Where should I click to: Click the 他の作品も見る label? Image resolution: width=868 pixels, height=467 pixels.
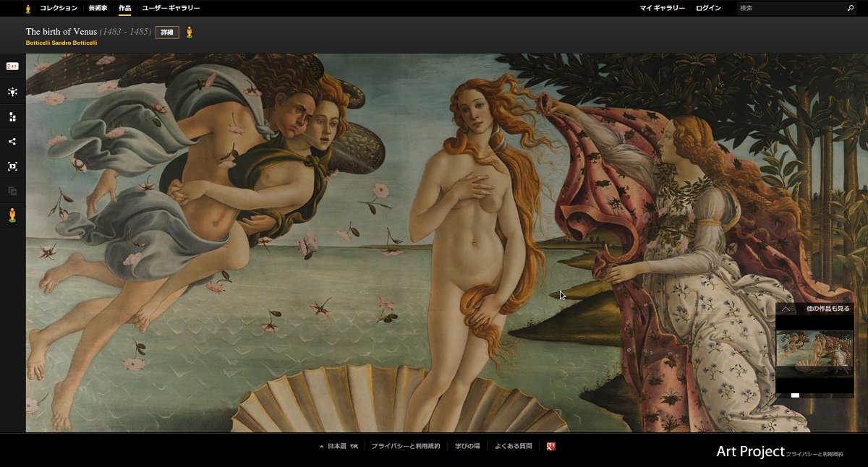(828, 309)
